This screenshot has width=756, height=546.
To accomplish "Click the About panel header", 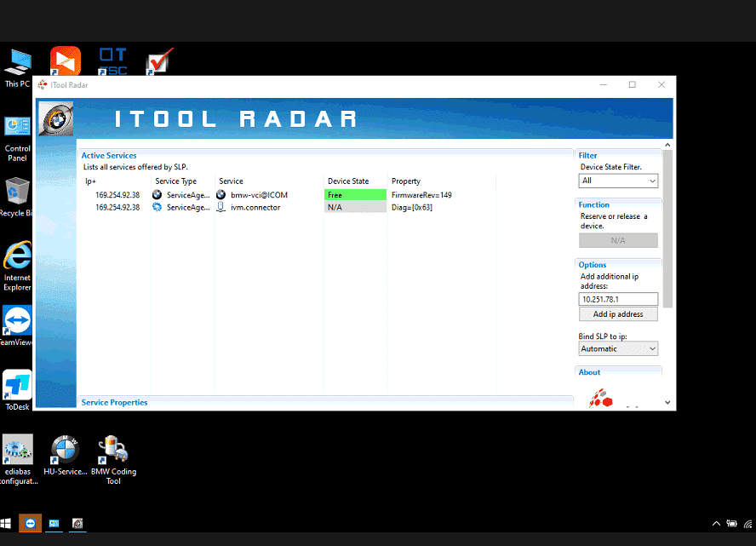I will coord(589,372).
